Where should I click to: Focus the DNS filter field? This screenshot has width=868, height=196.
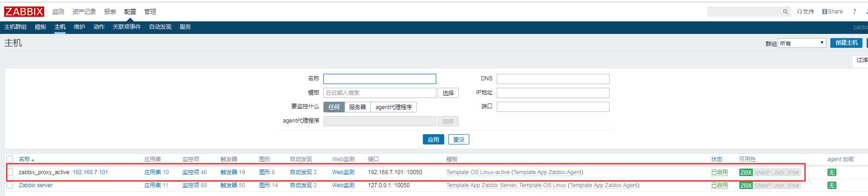coord(553,79)
